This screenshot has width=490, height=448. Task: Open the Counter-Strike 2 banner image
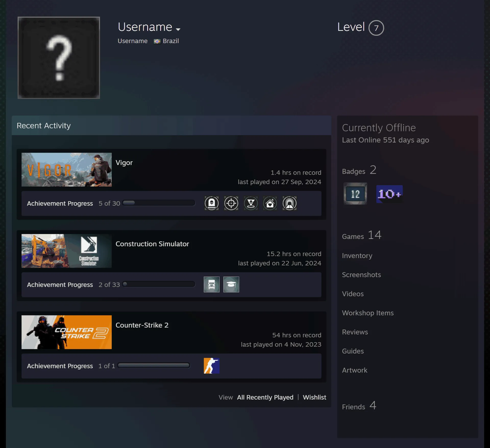pyautogui.click(x=67, y=332)
